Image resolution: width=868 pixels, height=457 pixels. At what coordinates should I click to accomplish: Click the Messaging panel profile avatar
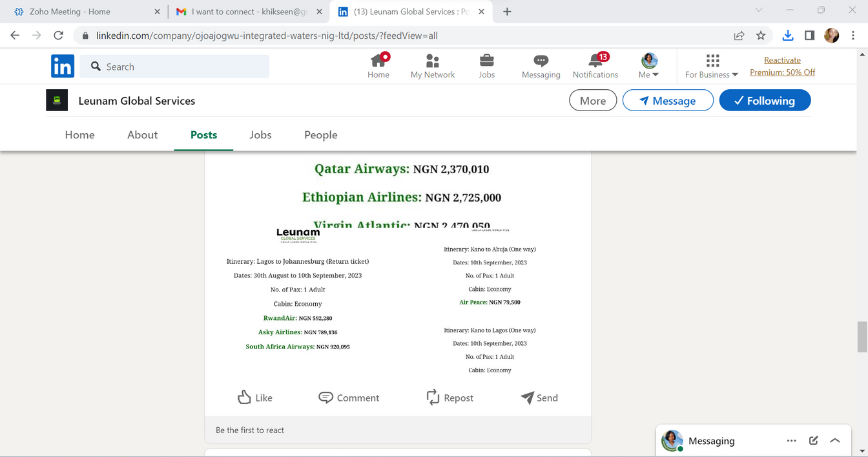(x=672, y=440)
